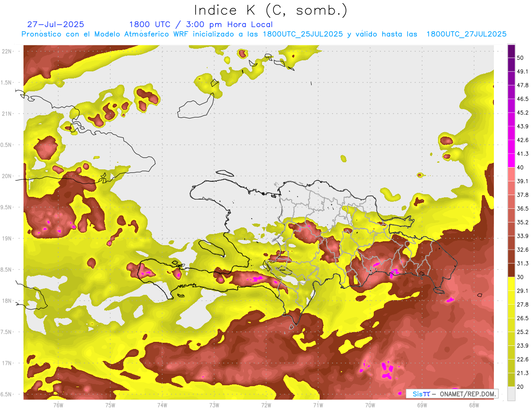The width and height of the screenshot is (532, 411).
Task: Click the '37.8' colorbar value
Action: pos(523,195)
